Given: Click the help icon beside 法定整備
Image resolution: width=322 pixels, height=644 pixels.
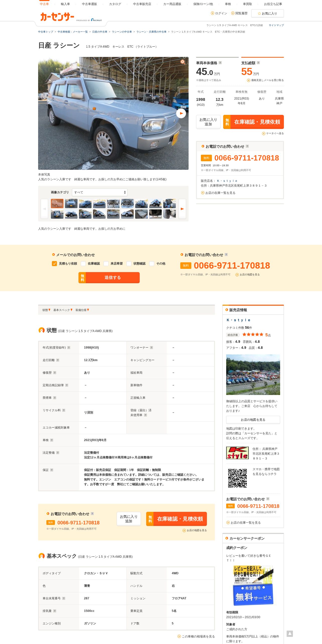Looking at the screenshot, I should coord(58,453).
